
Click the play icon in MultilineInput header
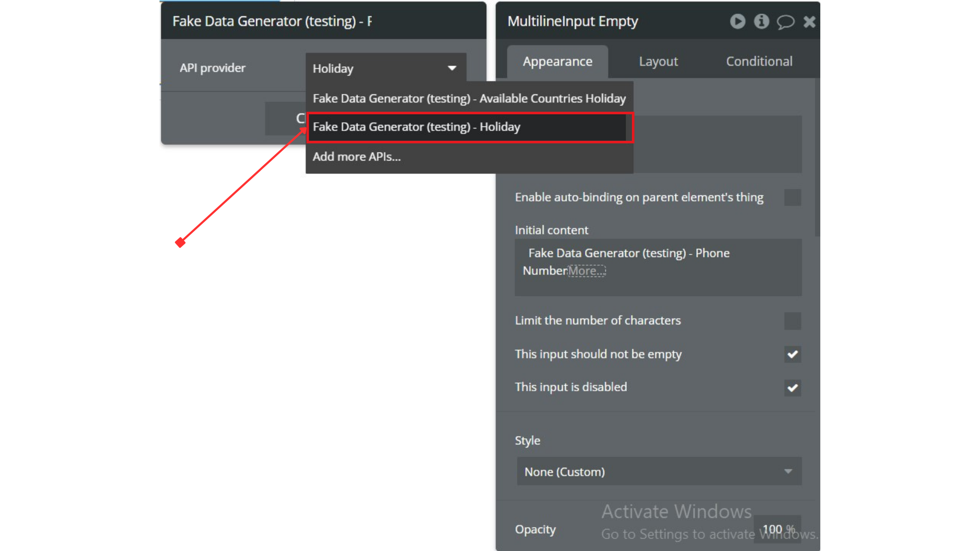pyautogui.click(x=737, y=21)
